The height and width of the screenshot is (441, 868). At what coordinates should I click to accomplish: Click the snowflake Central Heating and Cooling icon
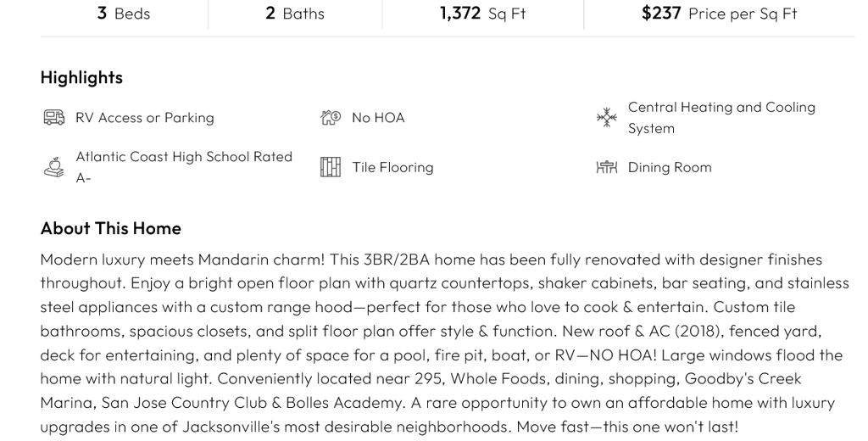click(606, 118)
